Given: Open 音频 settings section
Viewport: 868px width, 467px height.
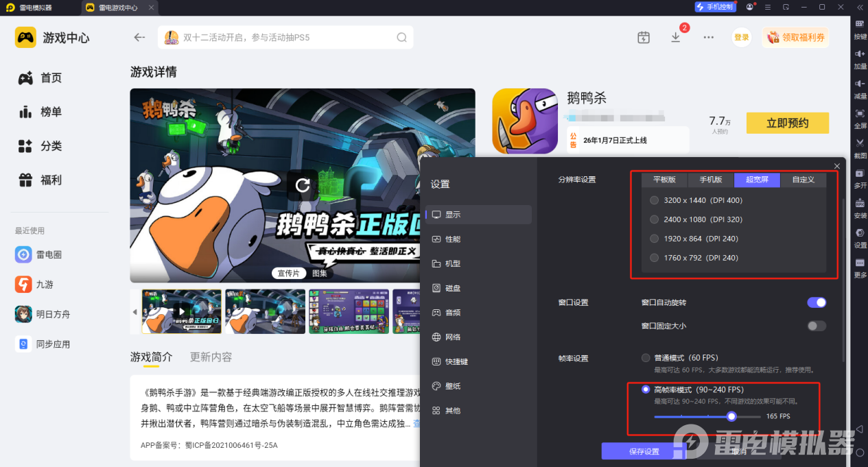Looking at the screenshot, I should tap(478, 313).
